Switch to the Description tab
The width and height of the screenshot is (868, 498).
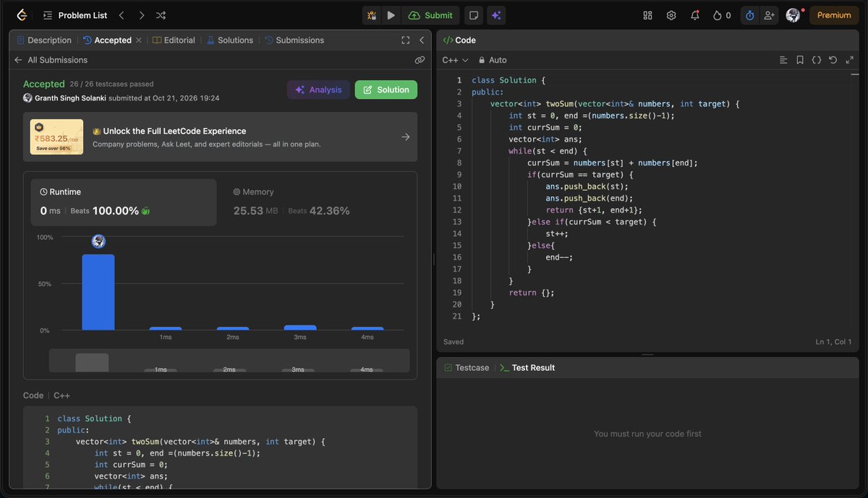pyautogui.click(x=44, y=40)
